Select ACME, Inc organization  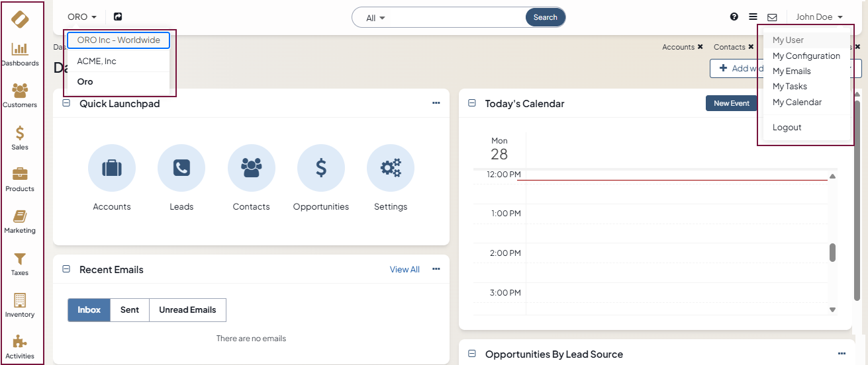coord(97,61)
